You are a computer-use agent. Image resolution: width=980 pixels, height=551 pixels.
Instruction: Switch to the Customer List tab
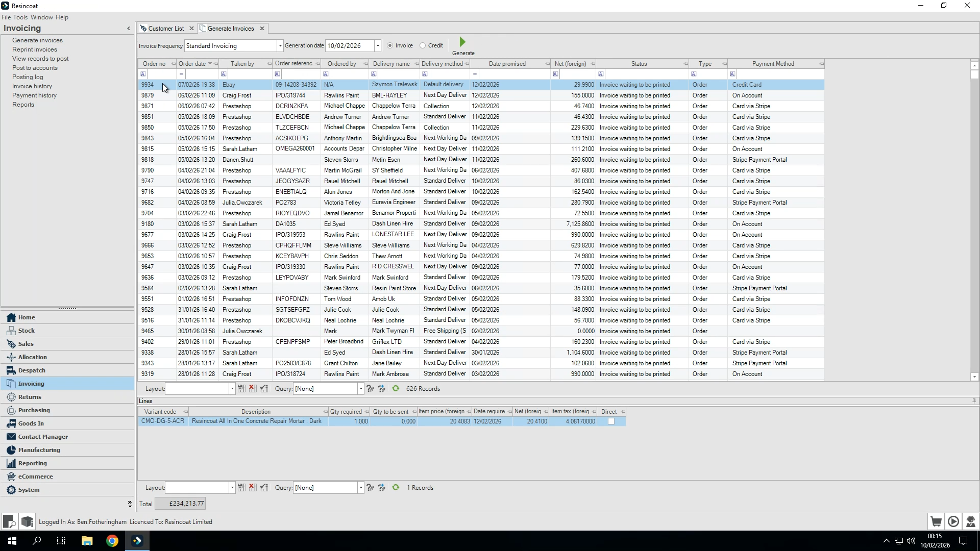coord(165,29)
